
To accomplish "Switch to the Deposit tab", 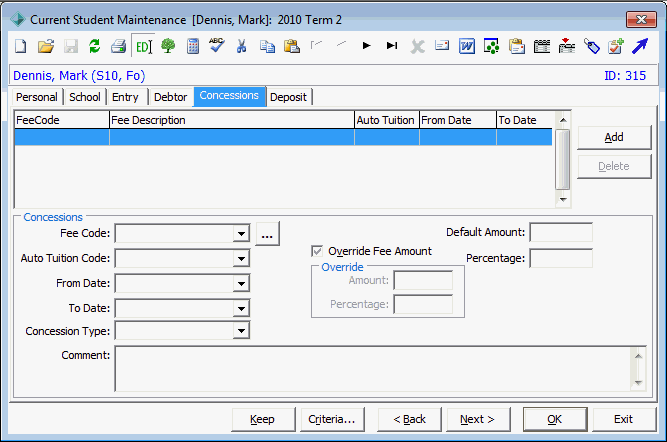I will (288, 97).
